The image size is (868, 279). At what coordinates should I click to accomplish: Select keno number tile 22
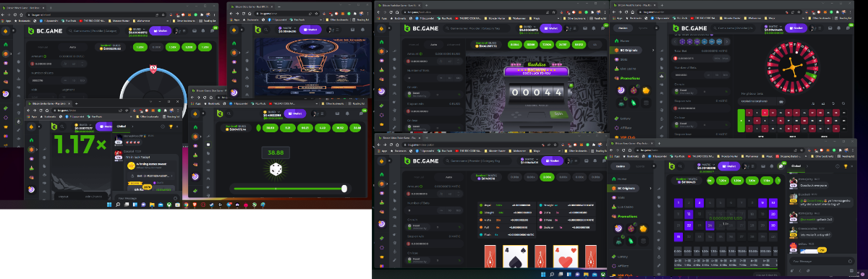pos(689,226)
